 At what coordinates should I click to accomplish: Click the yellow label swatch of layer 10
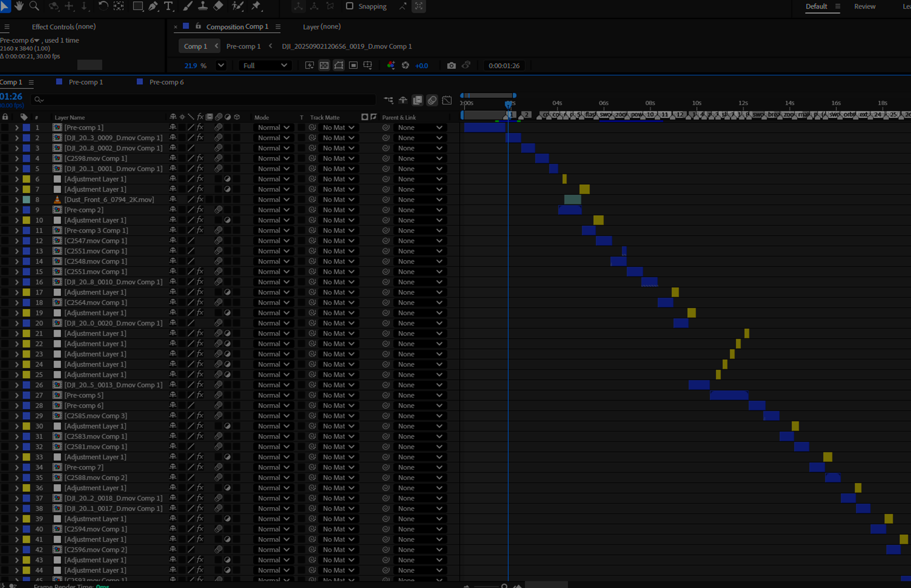pos(27,220)
